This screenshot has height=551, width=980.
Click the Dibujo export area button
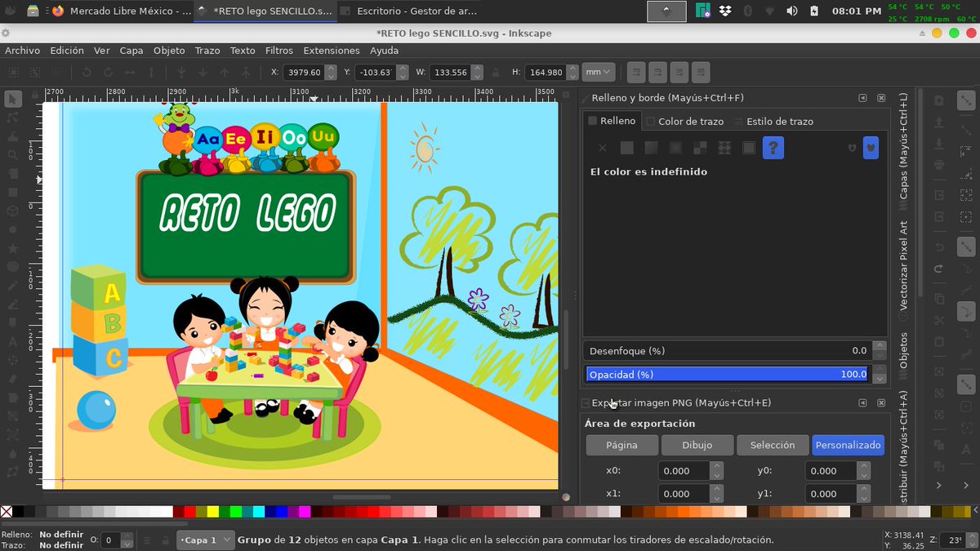(697, 445)
